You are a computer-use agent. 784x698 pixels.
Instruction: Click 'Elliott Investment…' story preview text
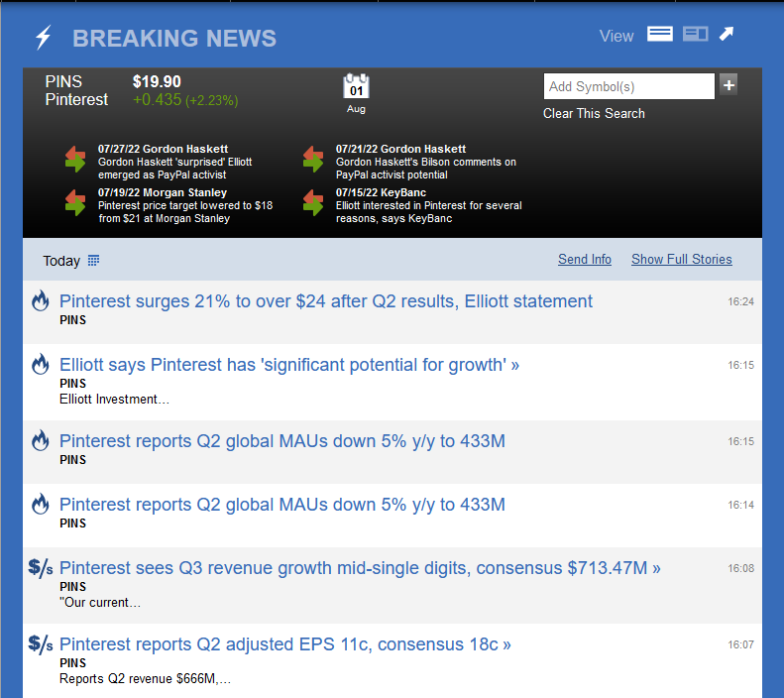coord(114,400)
